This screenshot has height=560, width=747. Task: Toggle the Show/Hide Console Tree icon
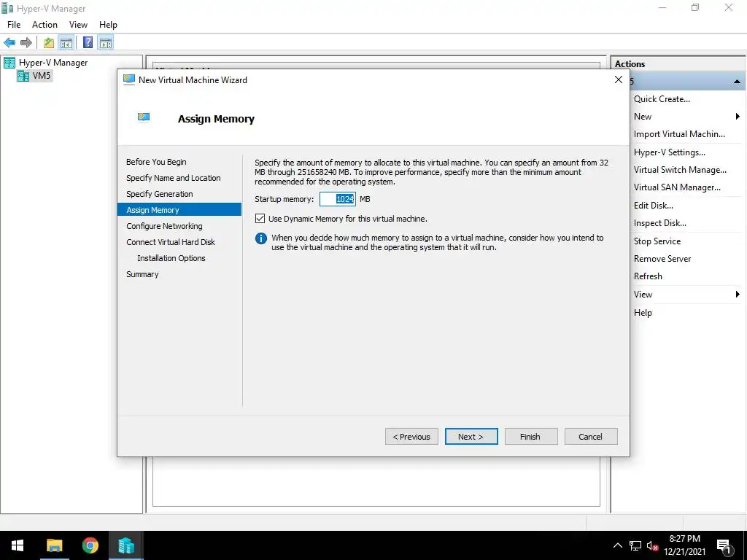point(66,43)
